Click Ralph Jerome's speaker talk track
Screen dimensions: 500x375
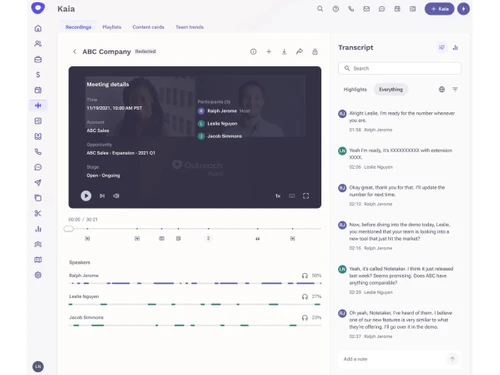point(195,283)
